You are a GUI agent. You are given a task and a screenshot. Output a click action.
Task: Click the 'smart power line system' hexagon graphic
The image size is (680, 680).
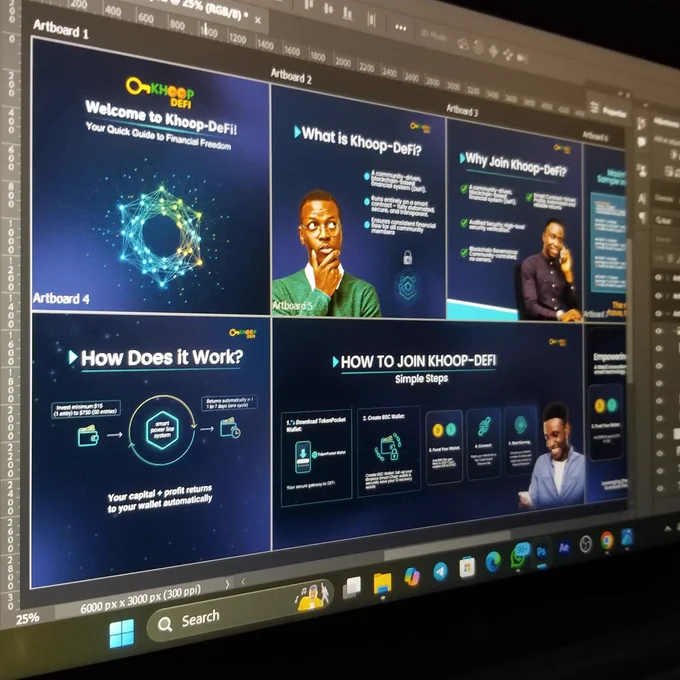coord(162,429)
